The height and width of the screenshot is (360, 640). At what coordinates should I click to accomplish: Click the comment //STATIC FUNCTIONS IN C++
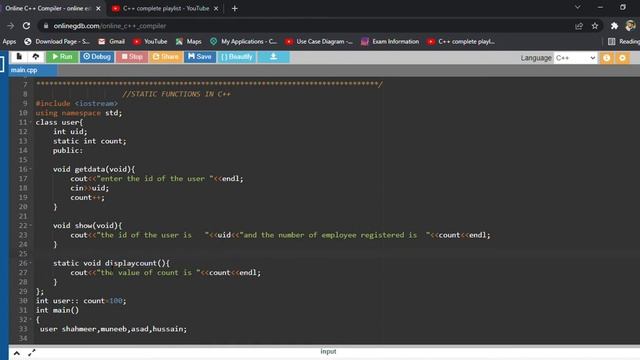click(176, 94)
